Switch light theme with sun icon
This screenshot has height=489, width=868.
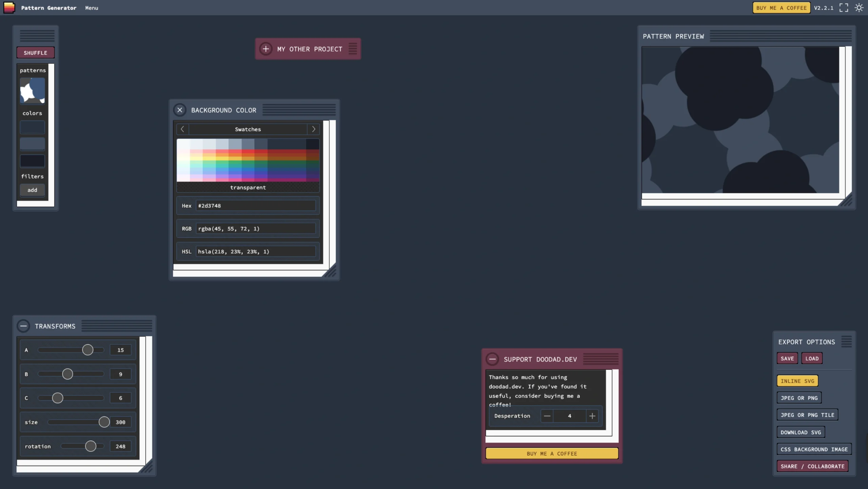(859, 8)
